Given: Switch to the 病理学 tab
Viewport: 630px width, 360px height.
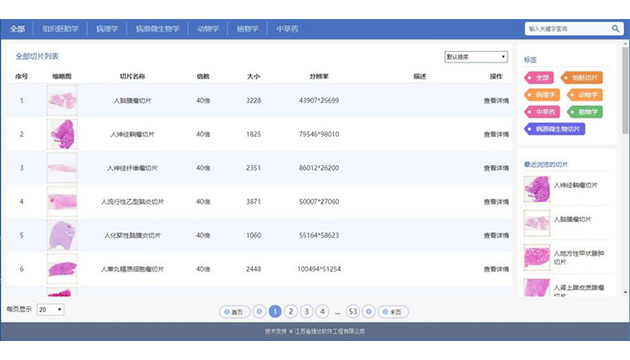Looking at the screenshot, I should point(107,29).
